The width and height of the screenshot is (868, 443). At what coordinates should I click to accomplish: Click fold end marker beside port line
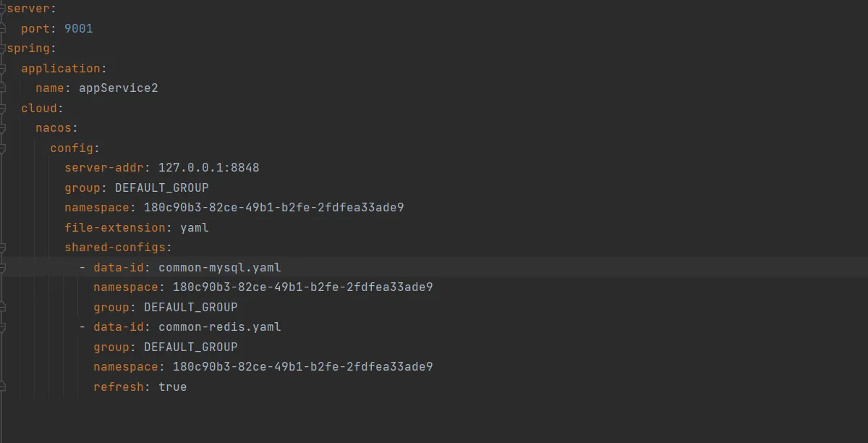click(2, 29)
